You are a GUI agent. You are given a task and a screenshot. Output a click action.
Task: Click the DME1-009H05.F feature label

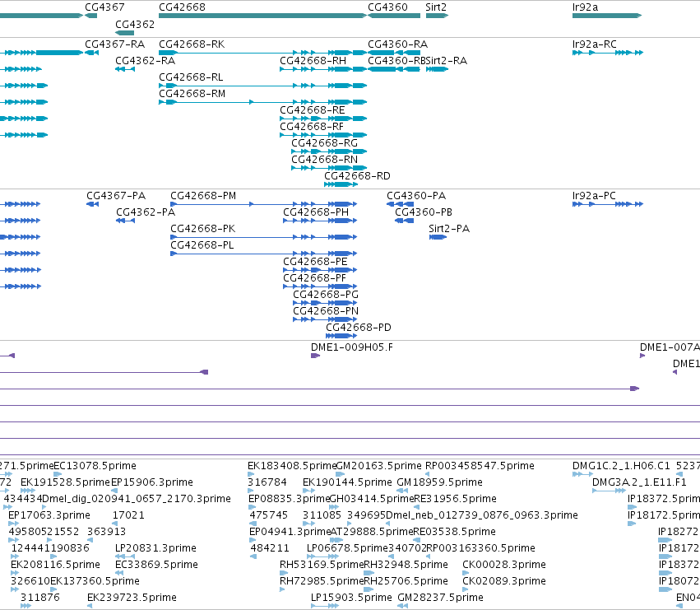pos(352,347)
